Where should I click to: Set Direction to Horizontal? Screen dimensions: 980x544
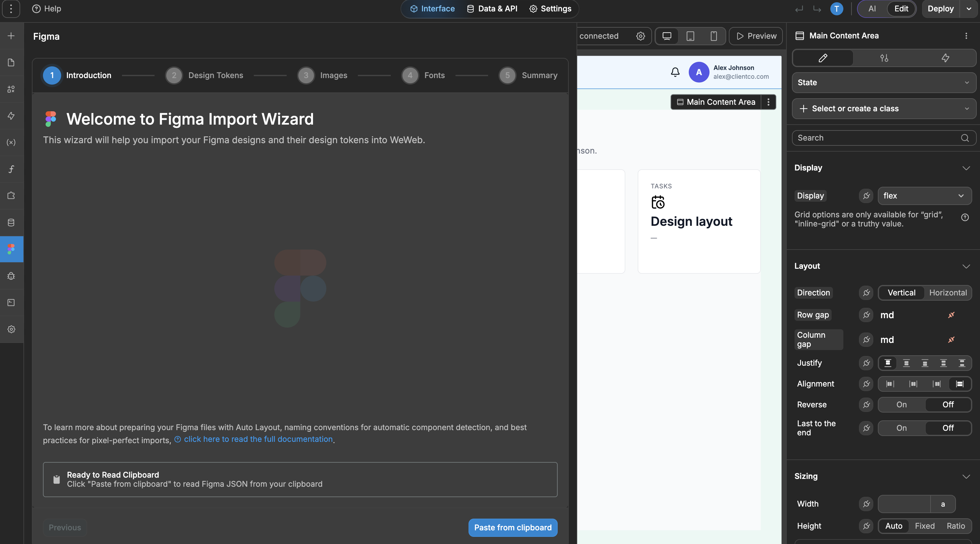pos(948,292)
